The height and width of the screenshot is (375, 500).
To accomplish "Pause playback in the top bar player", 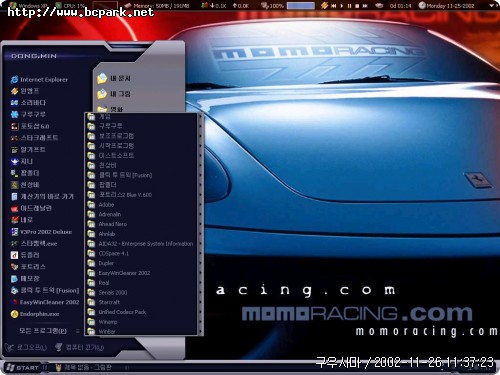I will [349, 6].
